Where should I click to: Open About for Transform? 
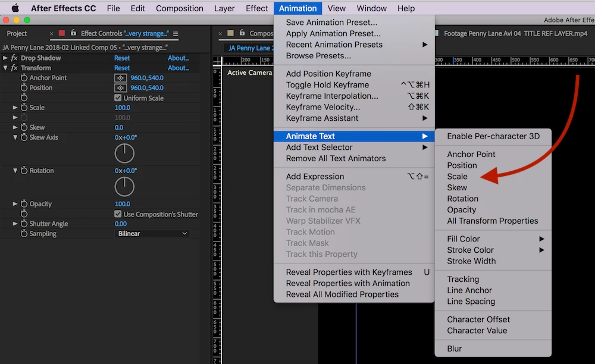(x=178, y=68)
